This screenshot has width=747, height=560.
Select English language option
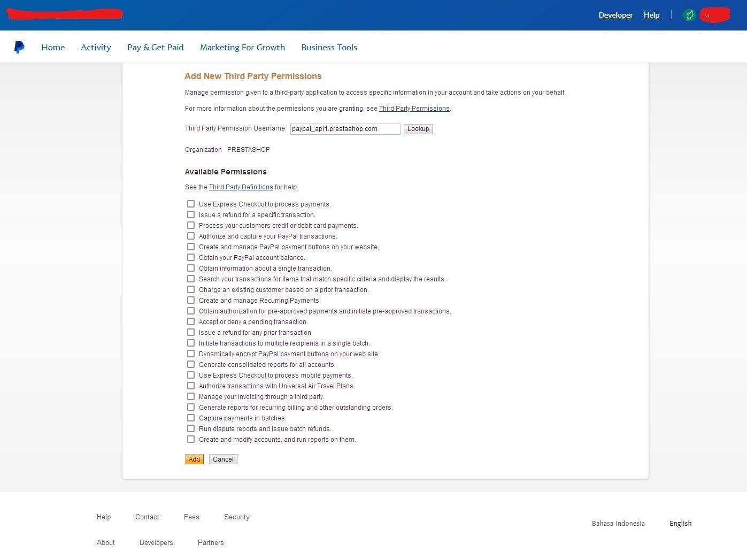coord(680,524)
